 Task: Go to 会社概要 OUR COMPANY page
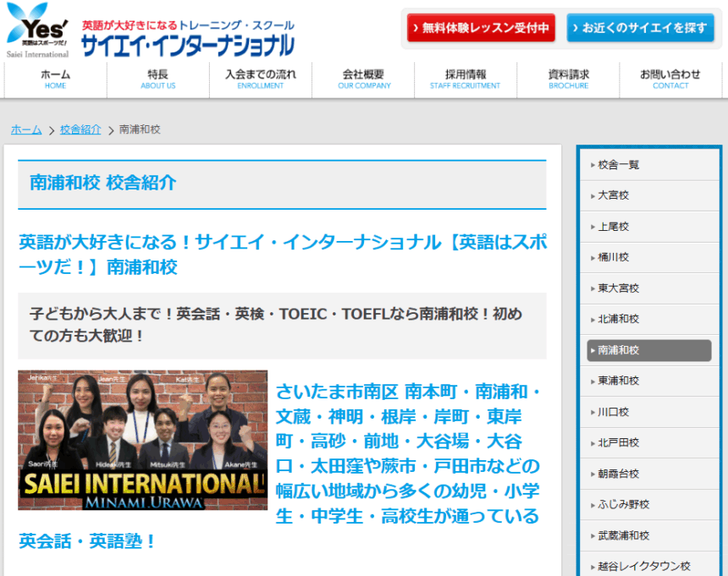[363, 80]
